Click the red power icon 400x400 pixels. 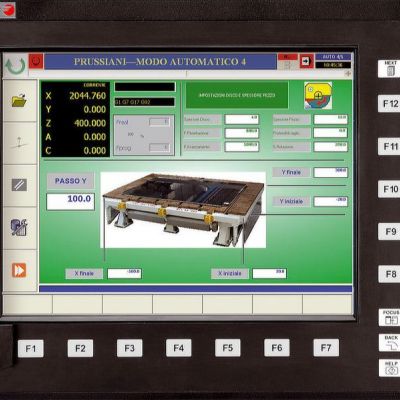click(x=36, y=61)
